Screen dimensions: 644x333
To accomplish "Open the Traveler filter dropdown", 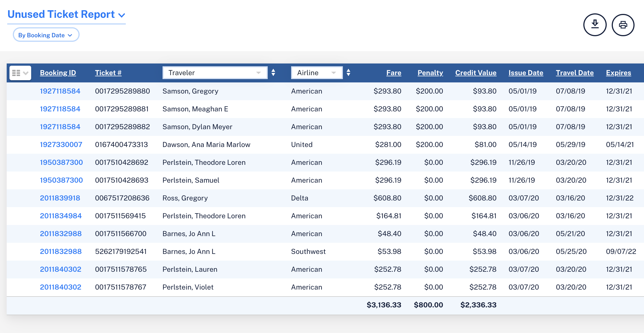I will 215,73.
